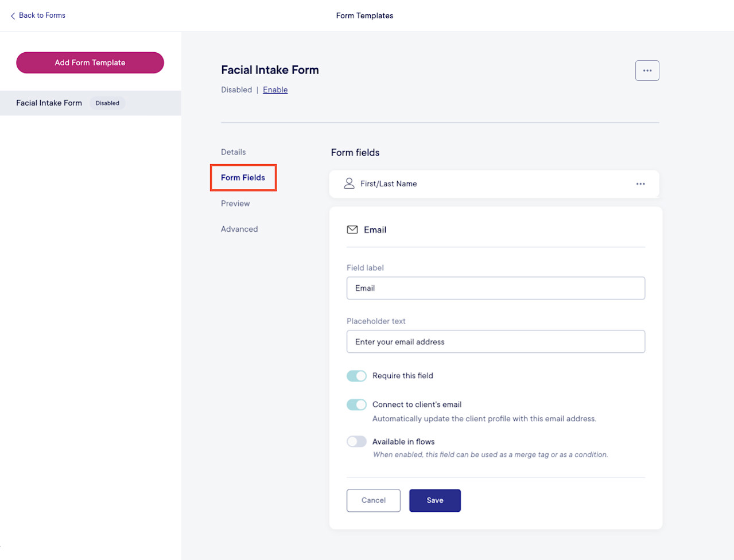The height and width of the screenshot is (560, 734).
Task: Turn off Connect to client's email
Action: click(x=356, y=405)
